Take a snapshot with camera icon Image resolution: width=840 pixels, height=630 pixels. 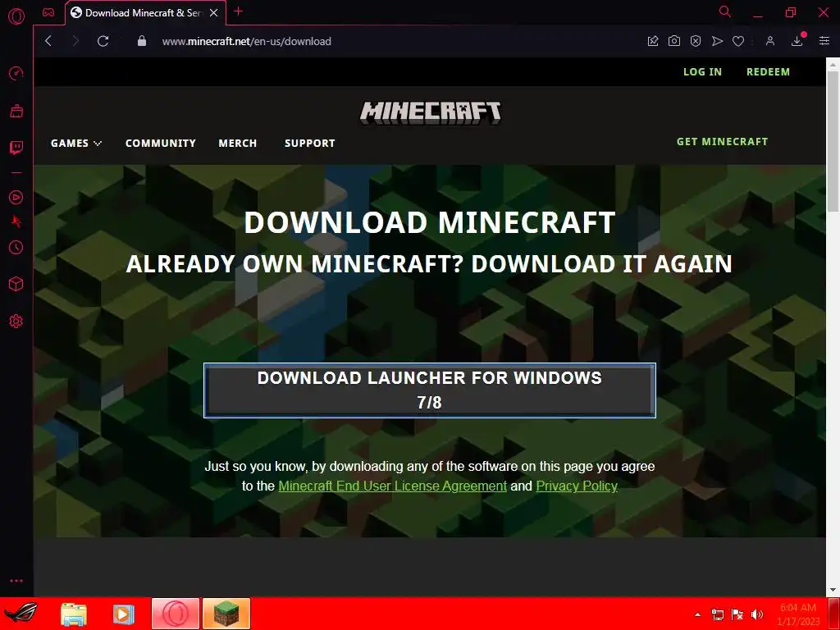pyautogui.click(x=674, y=41)
